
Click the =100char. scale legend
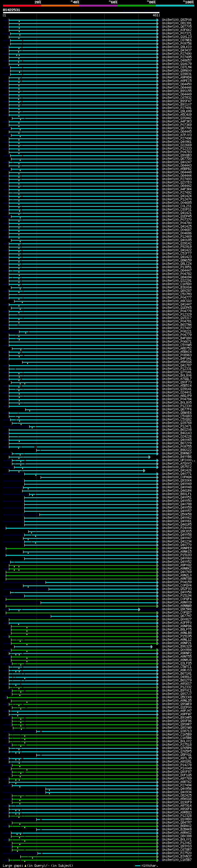[146, 865]
